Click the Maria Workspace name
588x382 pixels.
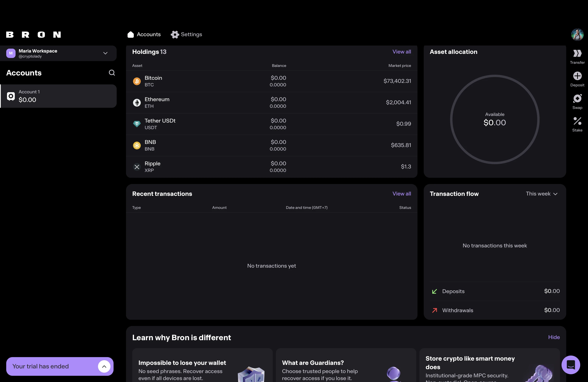pos(38,51)
